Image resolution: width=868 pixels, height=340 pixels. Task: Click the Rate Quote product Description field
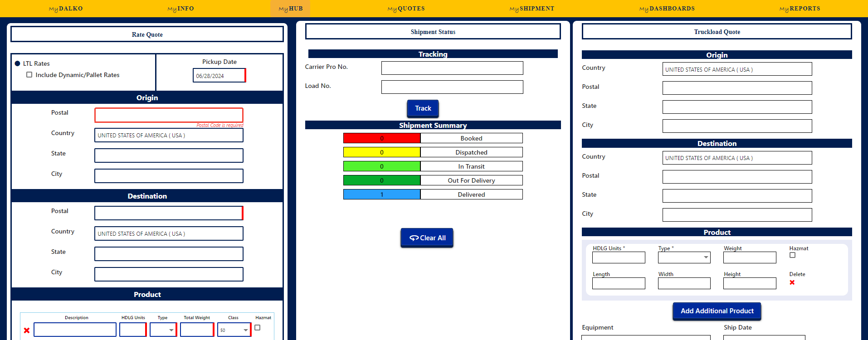[x=75, y=330]
